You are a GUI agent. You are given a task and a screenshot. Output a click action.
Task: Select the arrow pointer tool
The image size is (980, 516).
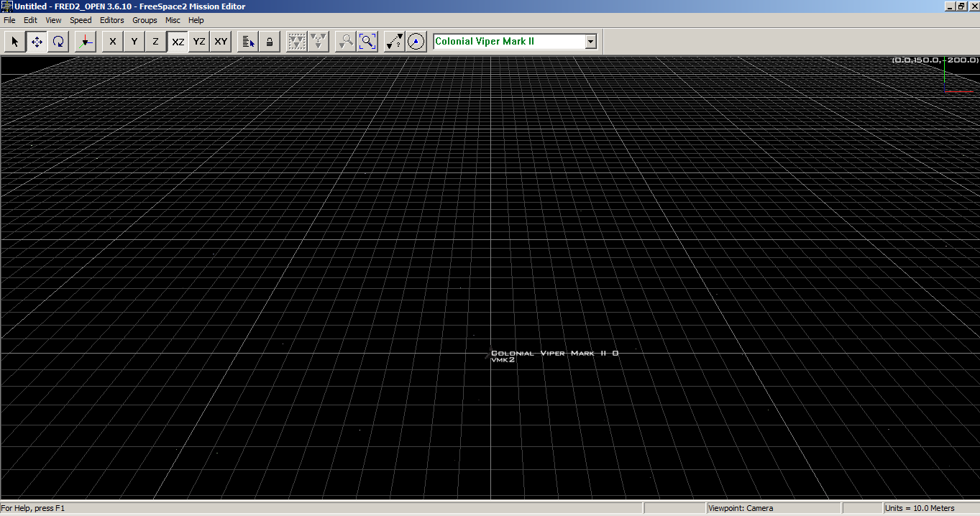click(15, 42)
